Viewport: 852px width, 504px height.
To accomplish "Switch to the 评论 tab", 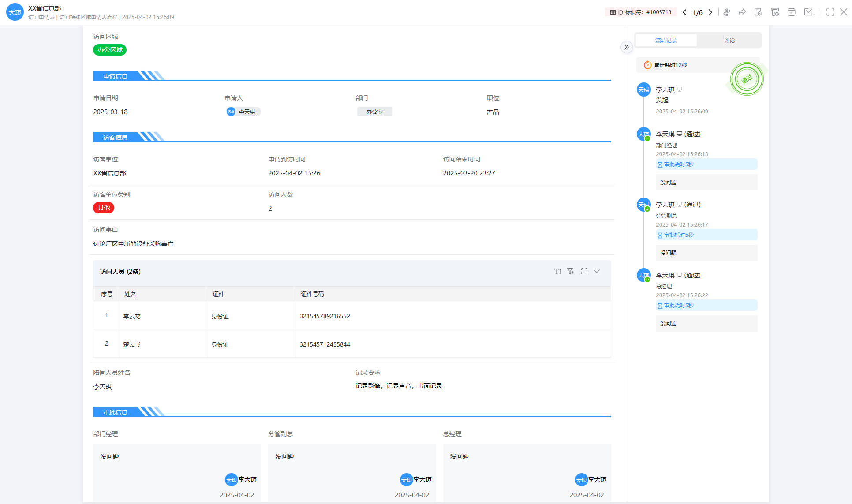I will [x=729, y=40].
